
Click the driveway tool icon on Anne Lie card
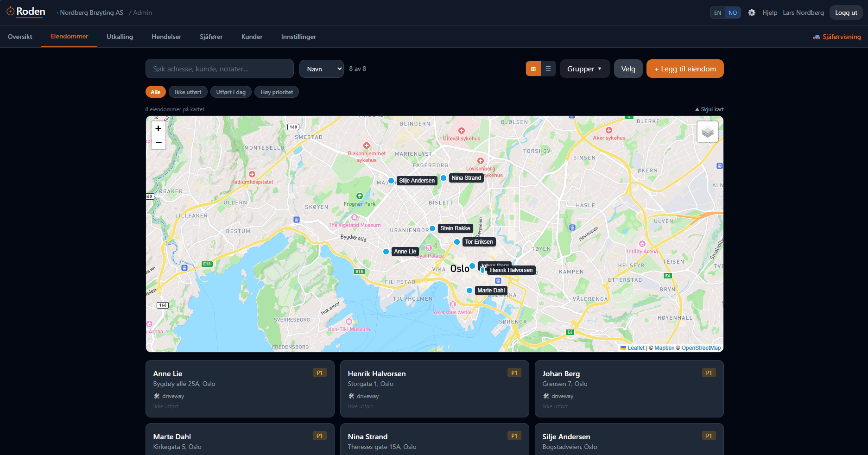[x=157, y=396]
